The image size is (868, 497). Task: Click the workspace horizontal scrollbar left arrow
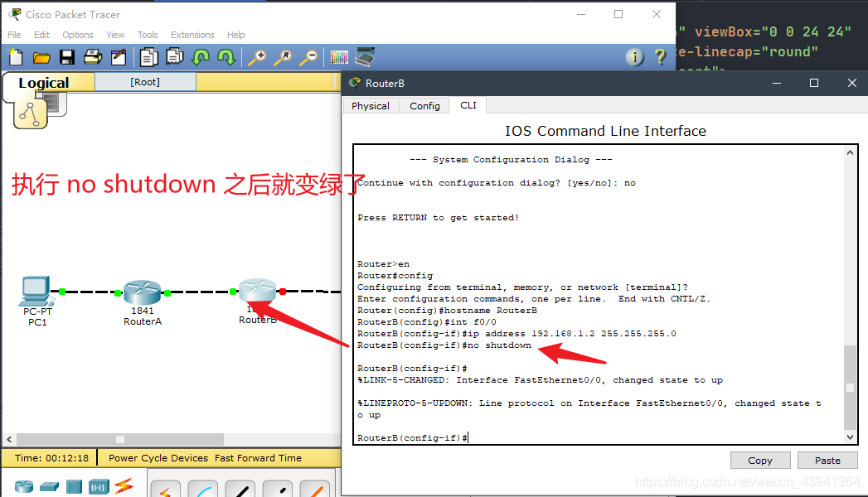click(x=9, y=440)
